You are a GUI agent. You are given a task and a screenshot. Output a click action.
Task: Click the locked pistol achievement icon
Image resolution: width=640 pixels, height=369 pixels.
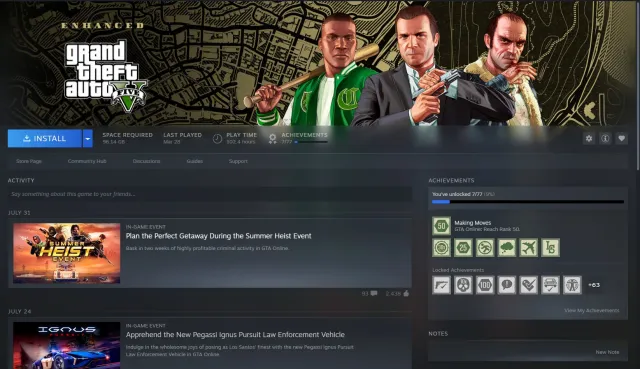point(442,285)
